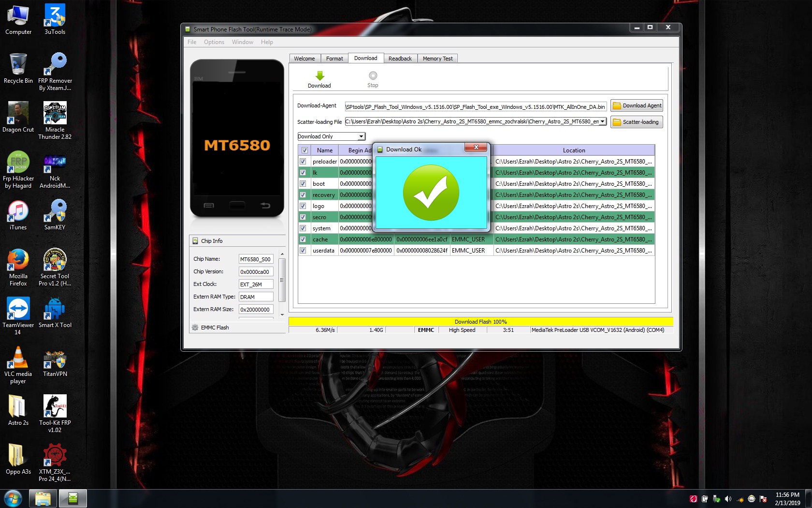This screenshot has height=508, width=812.
Task: Click the Scatter-loading browse button
Action: pyautogui.click(x=637, y=122)
